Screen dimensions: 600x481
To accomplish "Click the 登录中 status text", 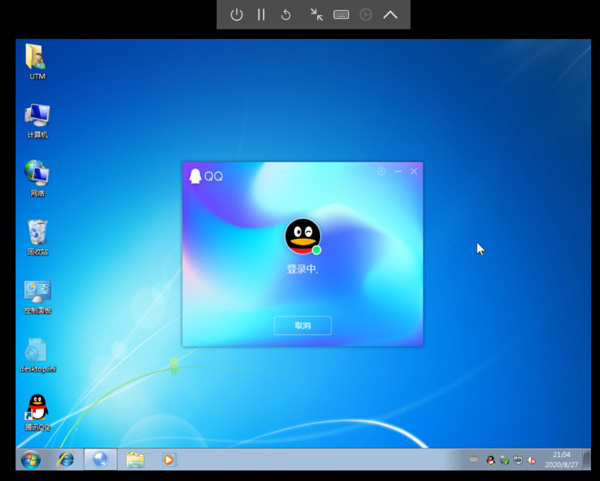I will pos(302,269).
